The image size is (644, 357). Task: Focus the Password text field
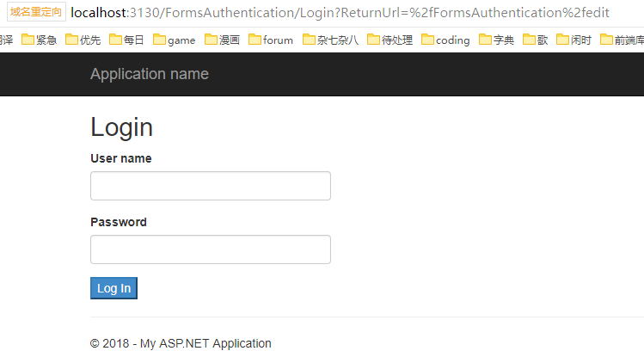211,249
